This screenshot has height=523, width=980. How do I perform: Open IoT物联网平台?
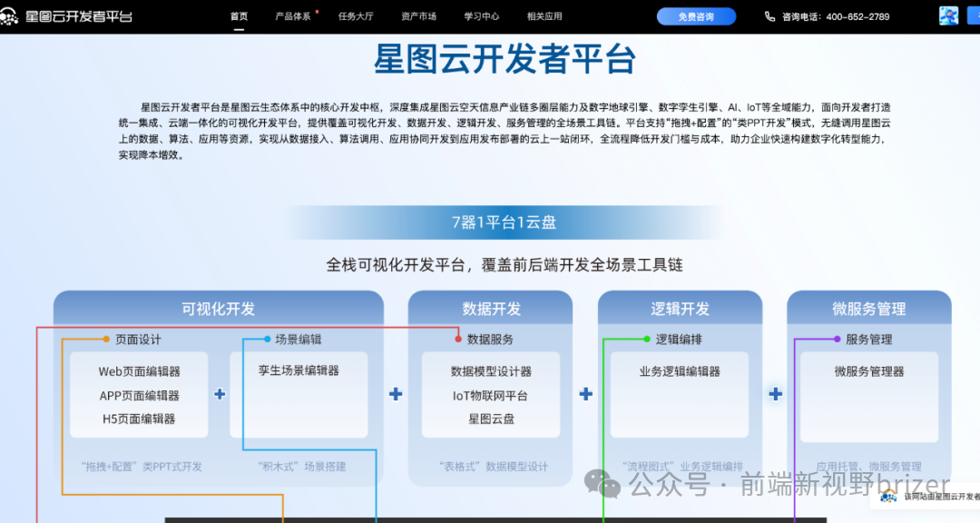click(x=491, y=395)
